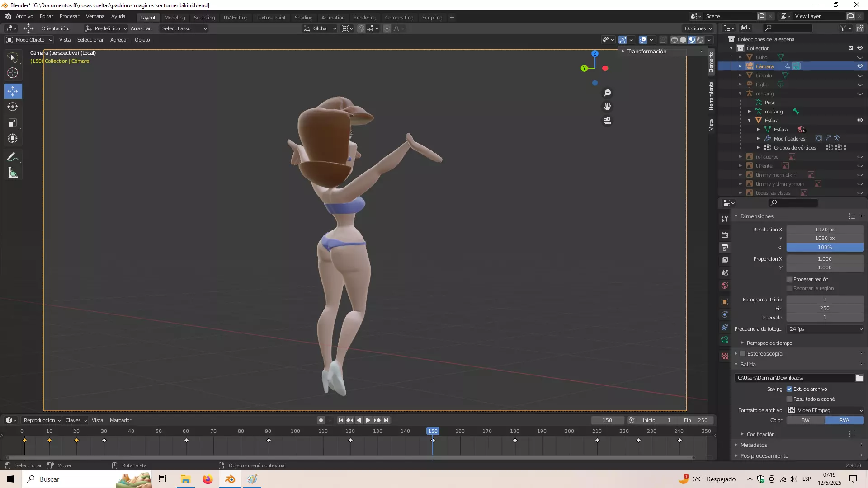868x488 pixels.
Task: Jump to the first frame
Action: pyautogui.click(x=341, y=420)
